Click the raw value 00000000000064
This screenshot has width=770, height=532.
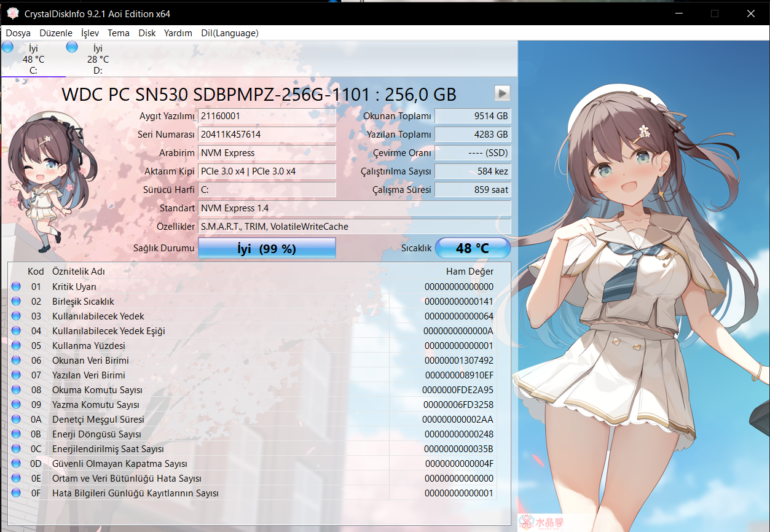click(458, 316)
